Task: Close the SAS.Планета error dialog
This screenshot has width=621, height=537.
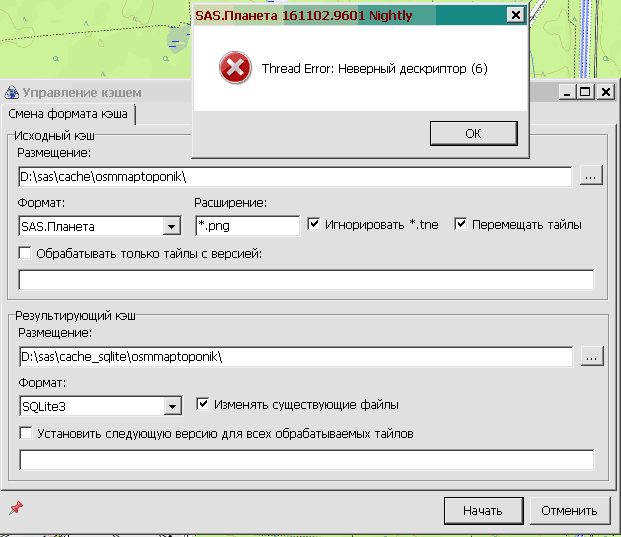Action: [x=514, y=15]
